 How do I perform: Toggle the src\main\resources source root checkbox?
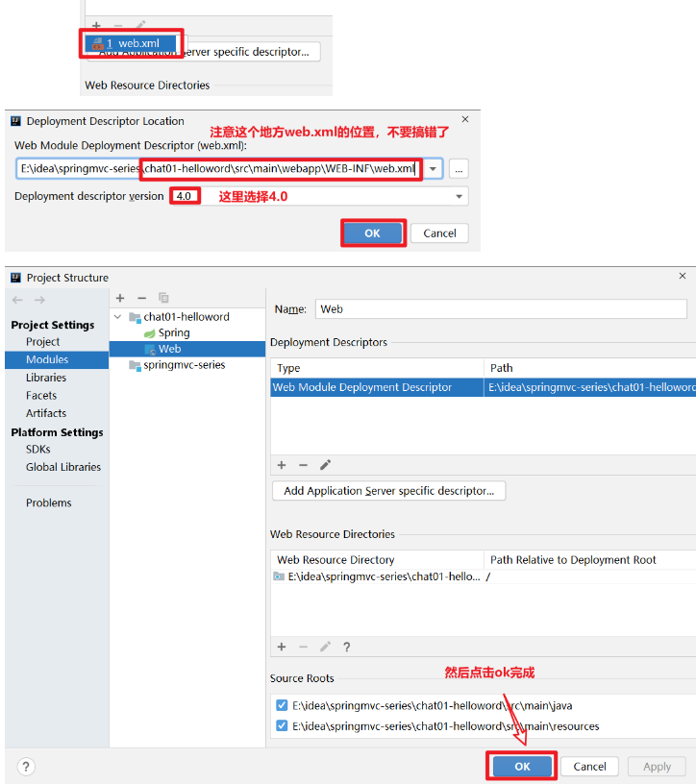tap(281, 726)
